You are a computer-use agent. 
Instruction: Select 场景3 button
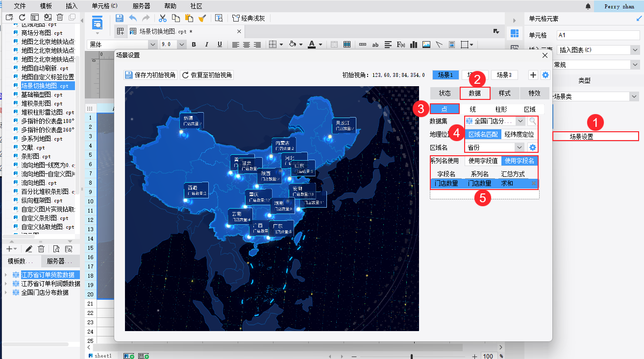504,75
